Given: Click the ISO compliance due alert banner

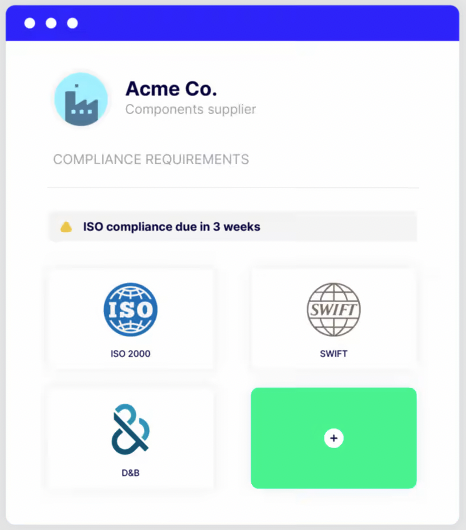Looking at the screenshot, I should tap(233, 226).
